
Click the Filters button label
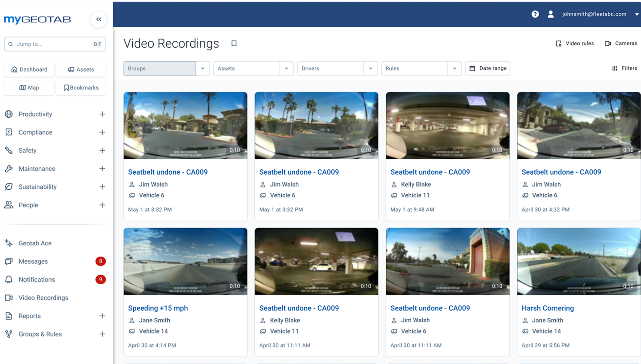pos(629,68)
